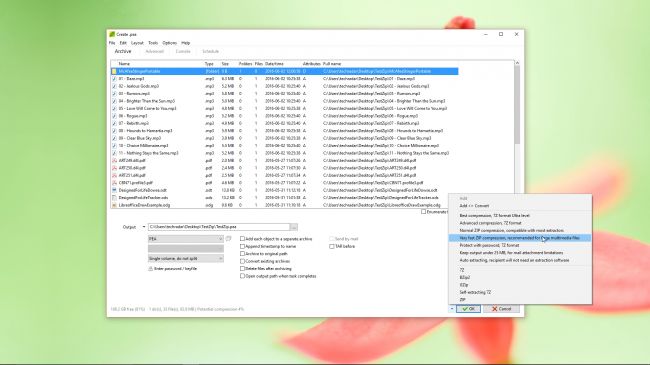Sort by the Size column header
The height and width of the screenshot is (365, 650).
click(225, 64)
